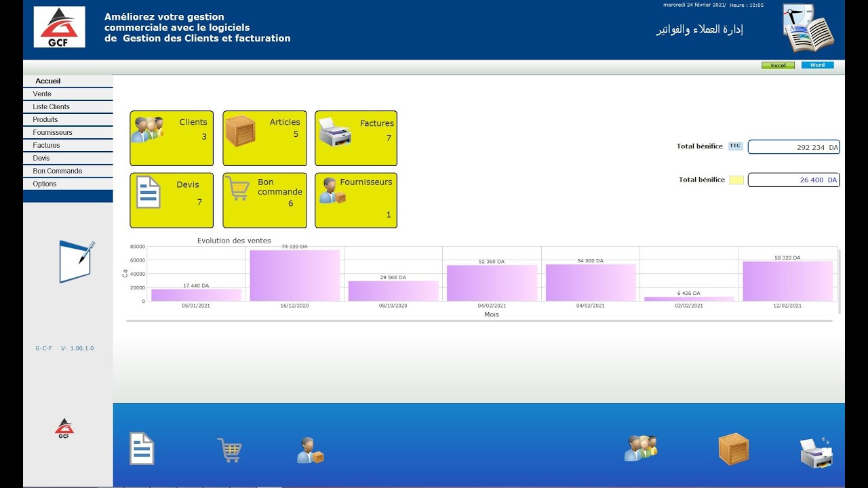This screenshot has height=488, width=868.
Task: Open the clients group icon in bottom bar
Action: click(x=641, y=449)
